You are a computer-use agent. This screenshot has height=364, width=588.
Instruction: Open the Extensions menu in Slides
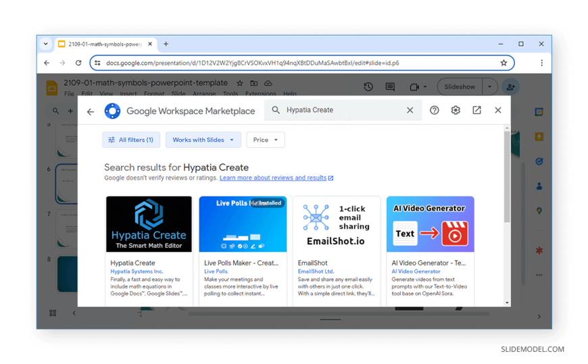(261, 94)
